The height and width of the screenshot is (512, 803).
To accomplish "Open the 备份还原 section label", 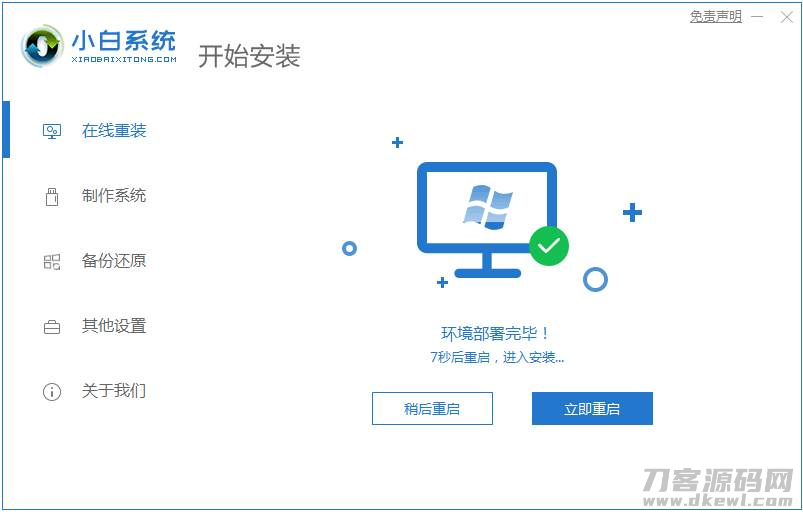I will click(x=114, y=261).
